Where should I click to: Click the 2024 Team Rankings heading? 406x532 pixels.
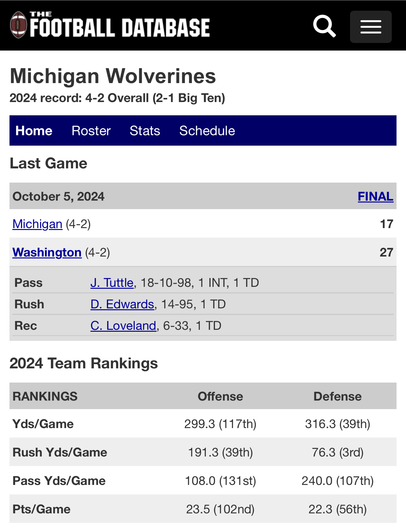(84, 363)
